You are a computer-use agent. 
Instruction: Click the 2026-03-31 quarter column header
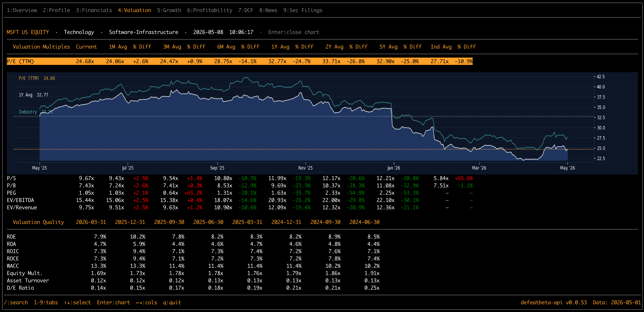pyautogui.click(x=91, y=222)
